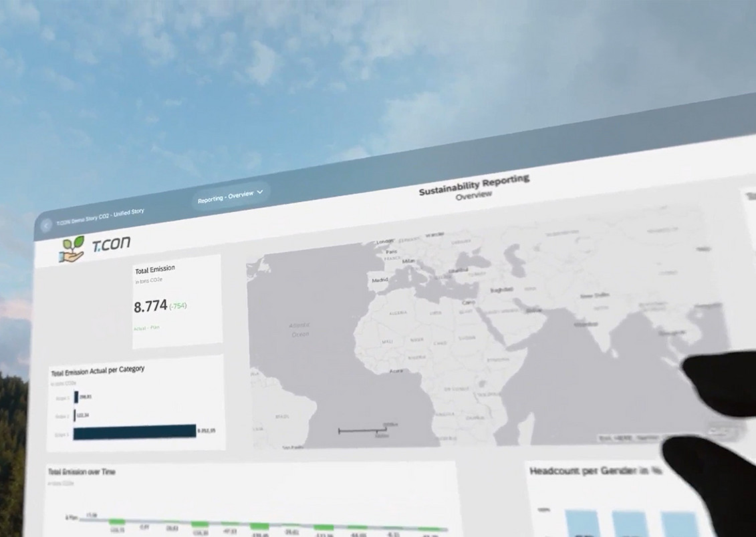Click Accra on the map
Screen dimensions: 756x537
coord(396,371)
